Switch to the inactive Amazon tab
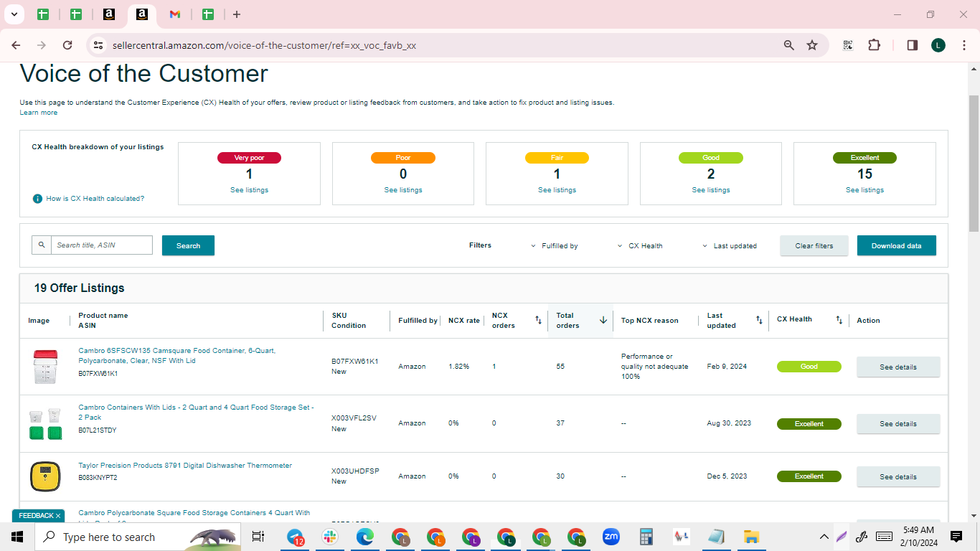This screenshot has width=980, height=551. pyautogui.click(x=109, y=14)
